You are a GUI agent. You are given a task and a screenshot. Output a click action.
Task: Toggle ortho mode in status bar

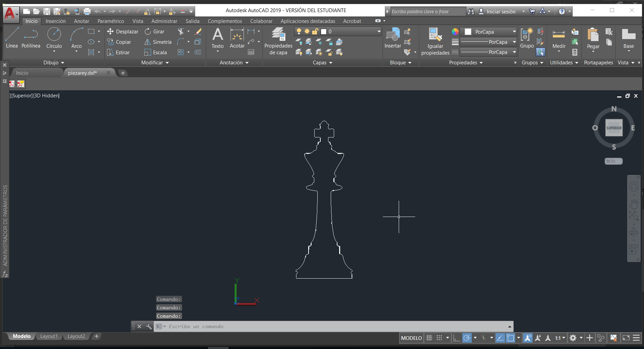point(457,338)
